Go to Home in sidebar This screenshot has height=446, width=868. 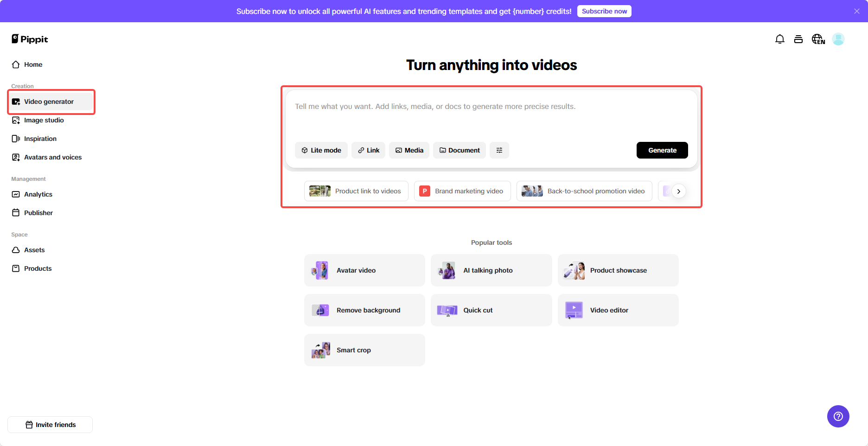(50, 64)
